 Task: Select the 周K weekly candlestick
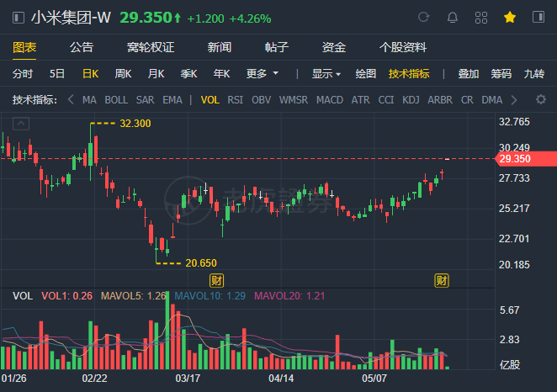[123, 74]
